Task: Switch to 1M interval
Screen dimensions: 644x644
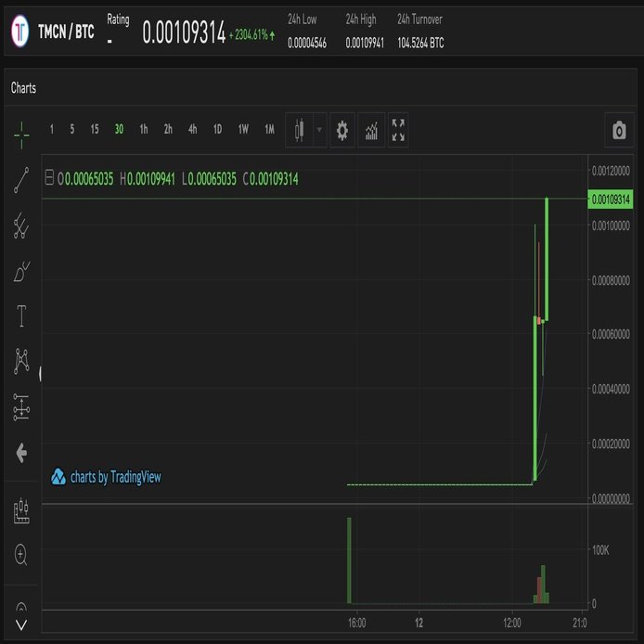Action: coord(269,129)
